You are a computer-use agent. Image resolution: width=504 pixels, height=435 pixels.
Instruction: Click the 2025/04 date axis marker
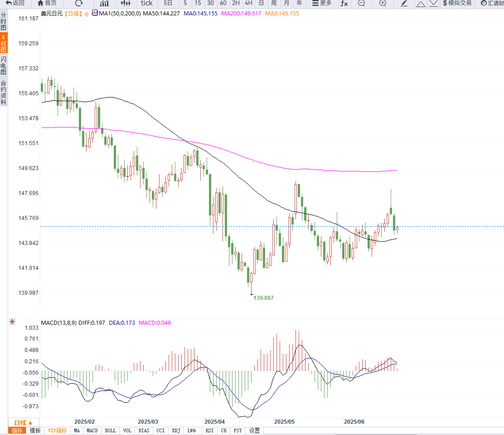(214, 422)
